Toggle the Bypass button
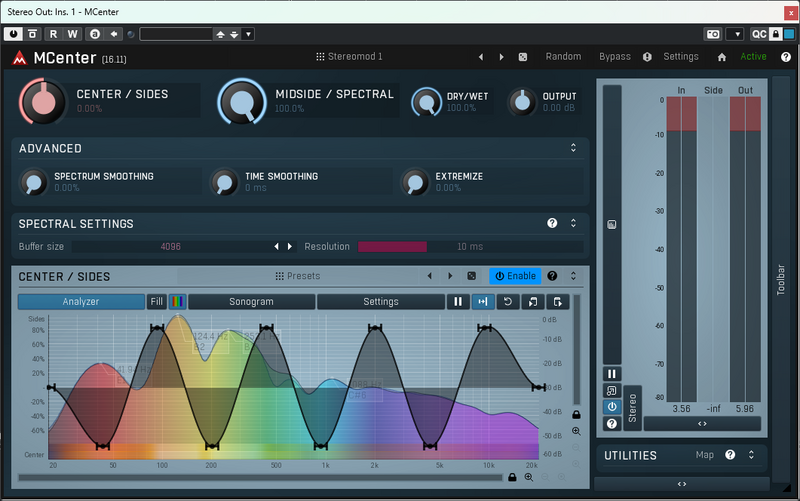Viewport: 800px width, 501px height. [x=615, y=57]
